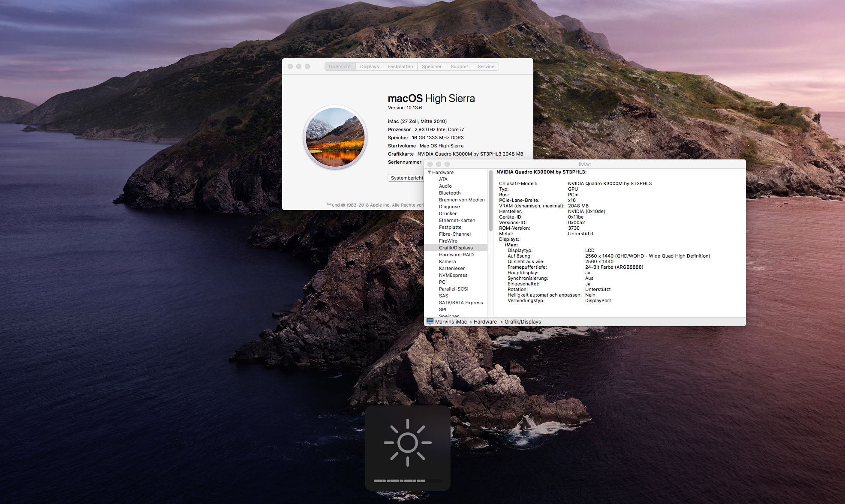Click the iMac computer icon in path bar

[430, 321]
